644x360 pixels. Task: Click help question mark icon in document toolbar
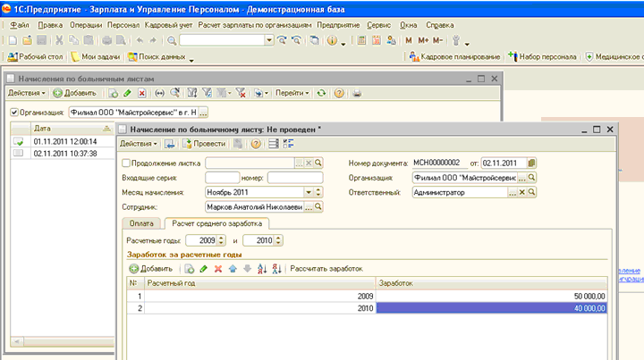click(x=256, y=144)
